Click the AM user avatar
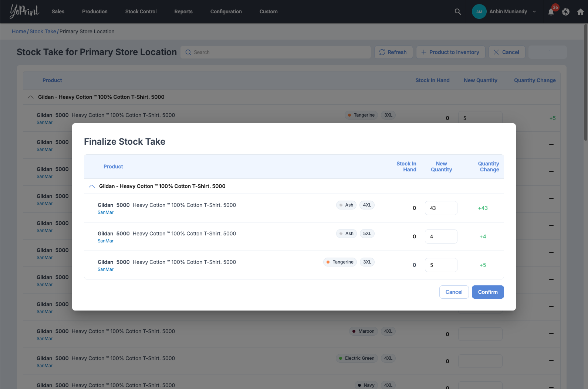Image resolution: width=588 pixels, height=389 pixels. (x=479, y=12)
